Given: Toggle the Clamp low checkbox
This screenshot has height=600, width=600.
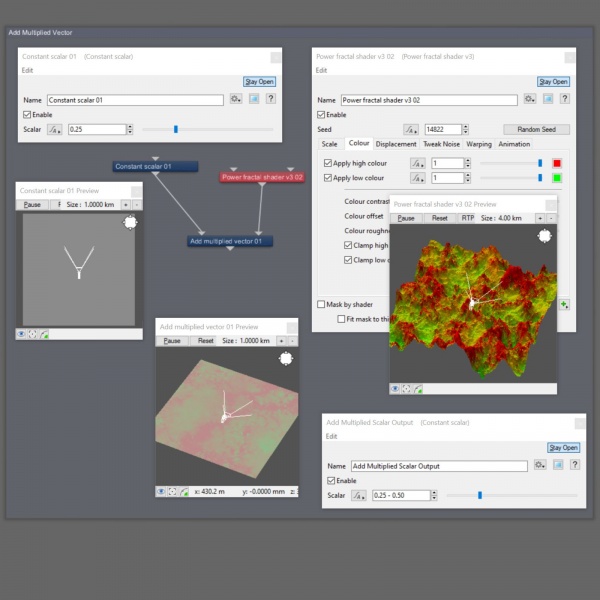Looking at the screenshot, I should 348,260.
